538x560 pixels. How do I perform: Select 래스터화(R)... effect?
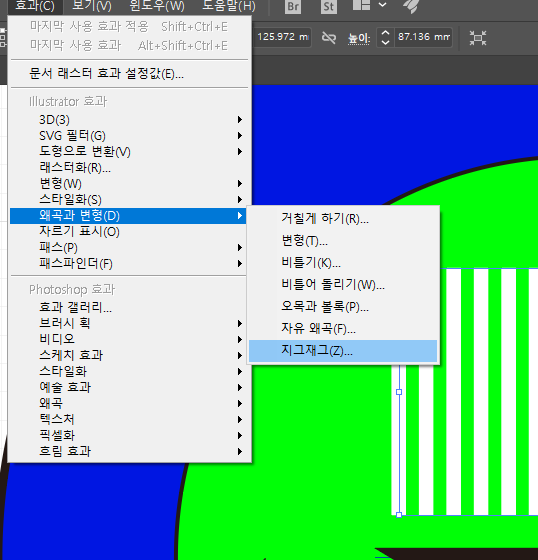pos(129,168)
